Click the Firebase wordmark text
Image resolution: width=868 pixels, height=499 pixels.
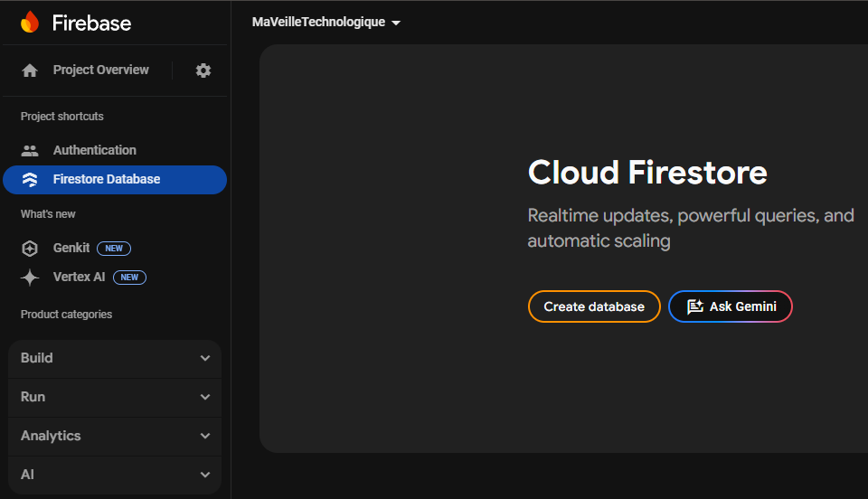91,24
